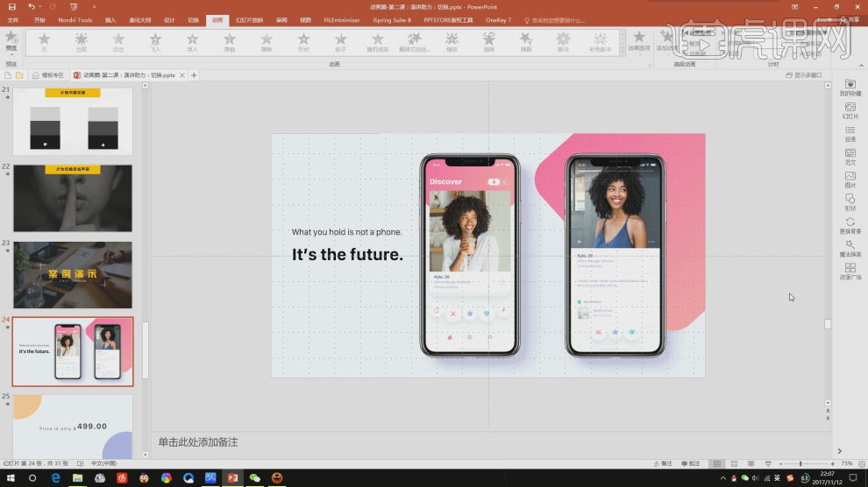
Task: Click the 目录 sidebar icon
Action: pyautogui.click(x=850, y=133)
